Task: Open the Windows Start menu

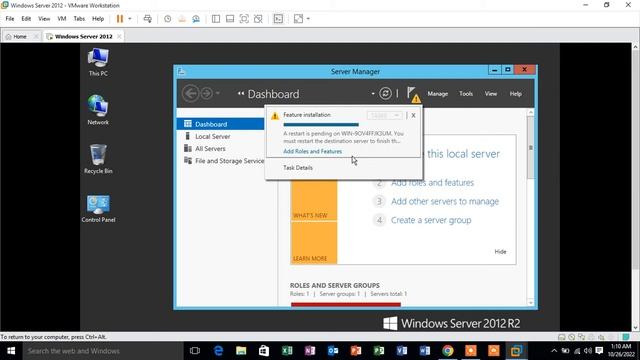Action: 11,351
